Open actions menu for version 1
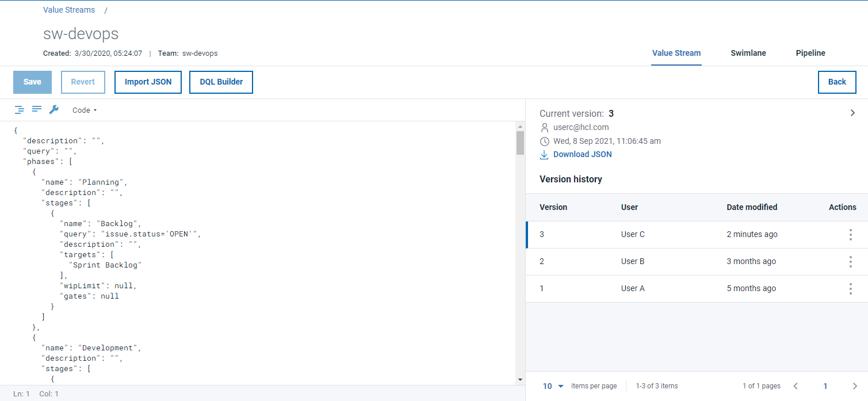This screenshot has width=868, height=401. (850, 288)
